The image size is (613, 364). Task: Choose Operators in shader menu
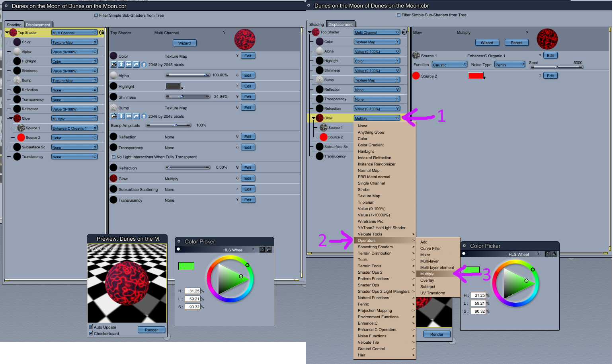click(x=385, y=241)
